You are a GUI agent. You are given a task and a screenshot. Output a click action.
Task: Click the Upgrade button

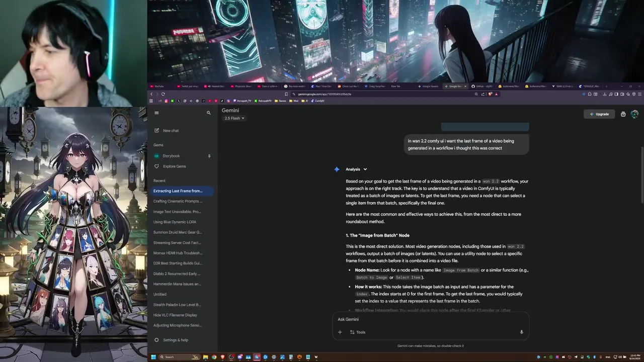(x=599, y=114)
